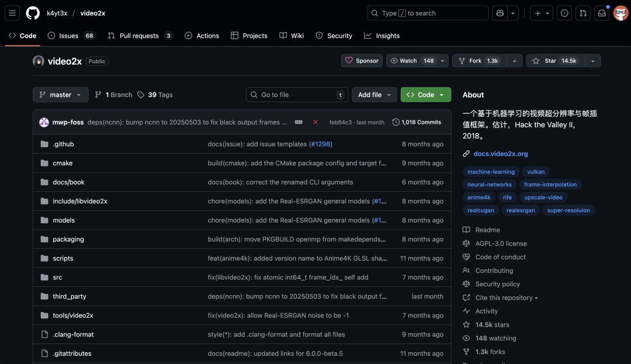The height and width of the screenshot is (364, 631).
Task: Click the eye icon beside 148 watching
Action: click(466, 338)
